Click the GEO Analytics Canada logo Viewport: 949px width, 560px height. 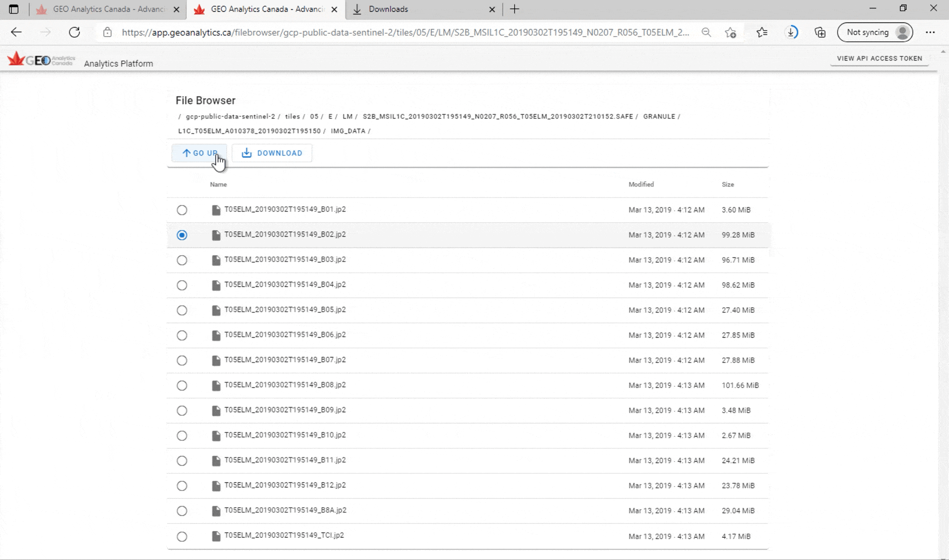(41, 59)
